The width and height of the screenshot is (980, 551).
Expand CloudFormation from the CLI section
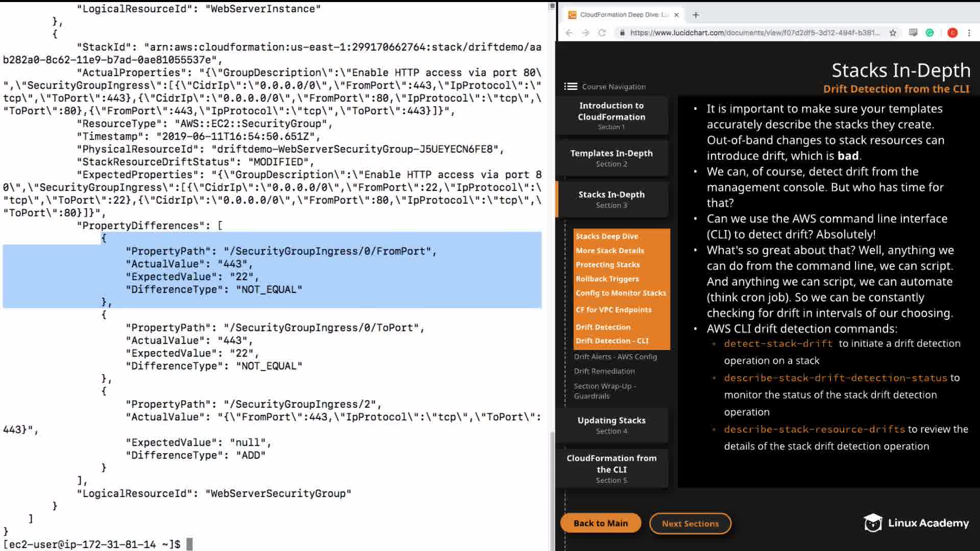(x=611, y=468)
